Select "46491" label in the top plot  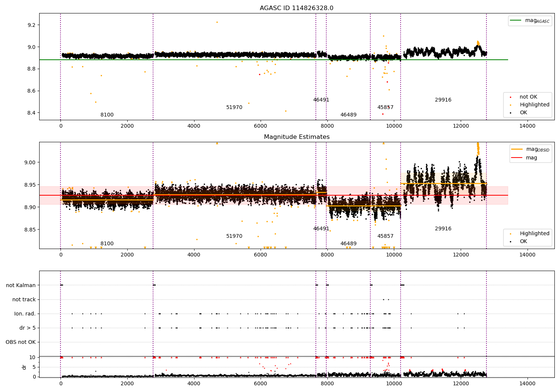pos(321,100)
